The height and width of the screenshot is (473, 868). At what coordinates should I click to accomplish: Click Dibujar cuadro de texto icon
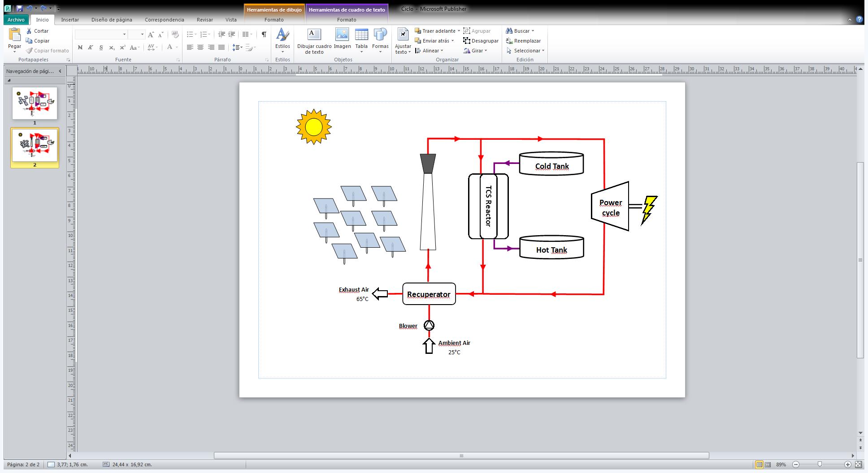point(314,35)
